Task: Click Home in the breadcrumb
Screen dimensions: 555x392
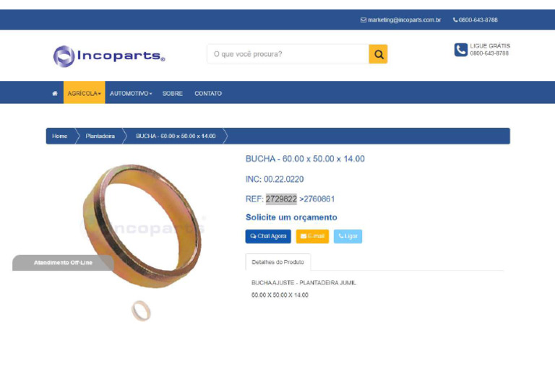Action: click(x=59, y=136)
